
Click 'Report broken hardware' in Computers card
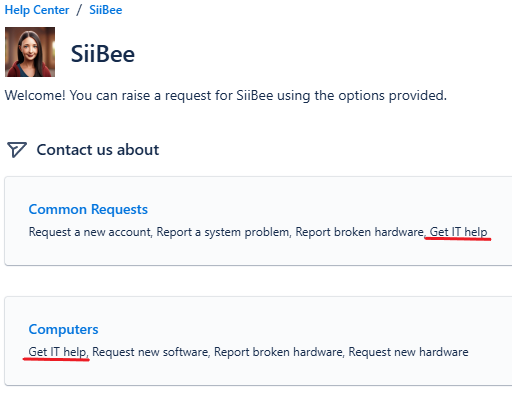(278, 352)
